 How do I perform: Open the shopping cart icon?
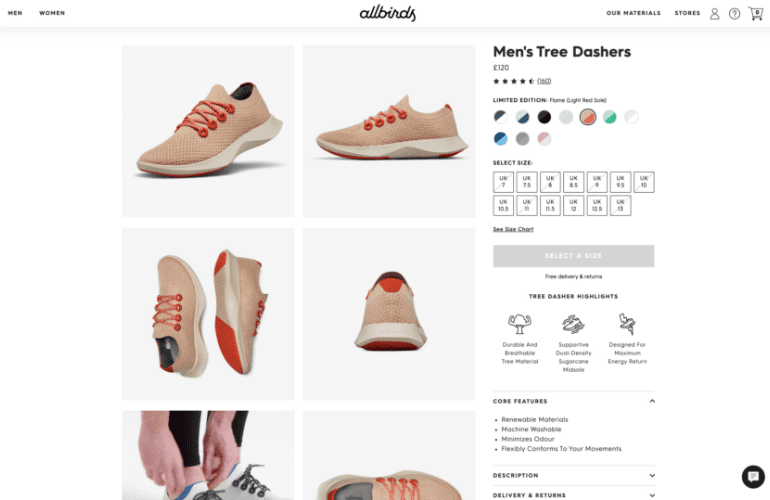(755, 13)
